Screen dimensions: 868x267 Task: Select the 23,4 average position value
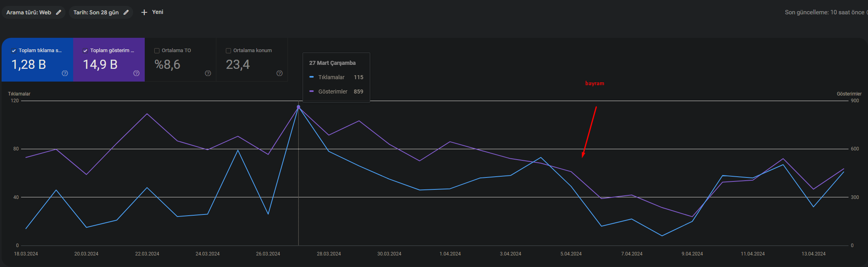pyautogui.click(x=238, y=64)
